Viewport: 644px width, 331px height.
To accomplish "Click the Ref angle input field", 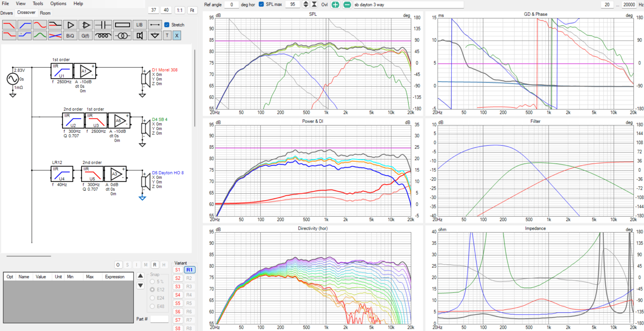I will pos(232,4).
